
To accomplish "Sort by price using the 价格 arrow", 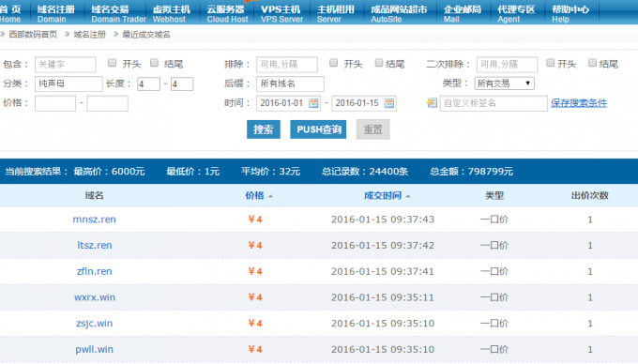I will point(270,196).
